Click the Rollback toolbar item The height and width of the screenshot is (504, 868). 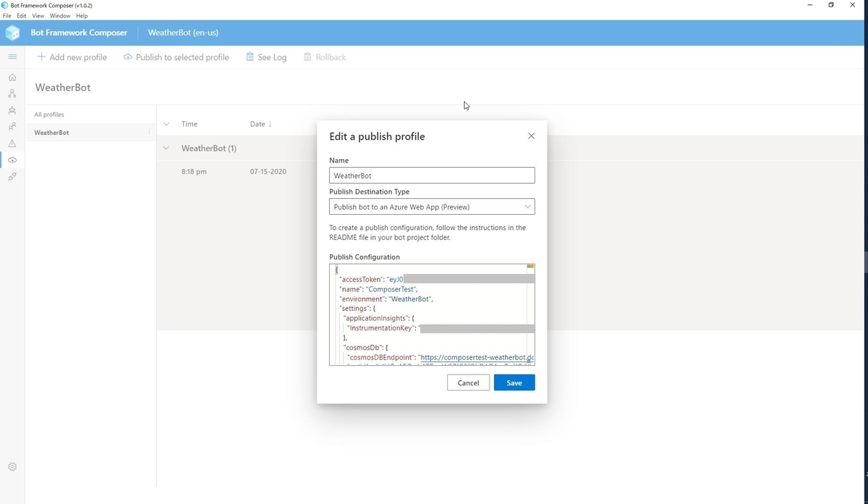point(325,57)
